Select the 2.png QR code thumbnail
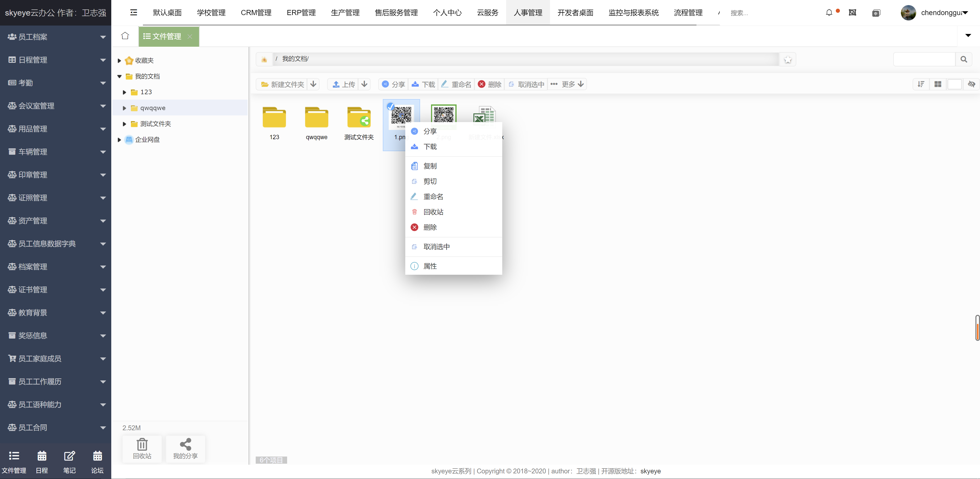The image size is (980, 479). [x=444, y=113]
